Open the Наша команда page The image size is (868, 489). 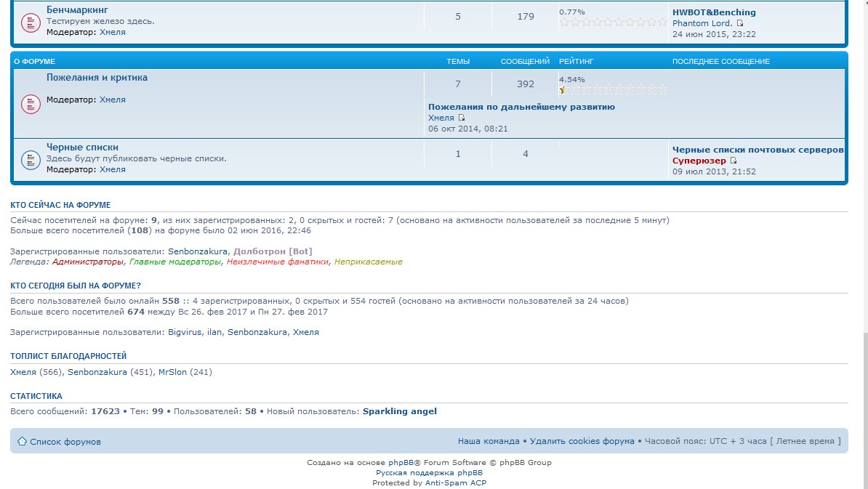(x=488, y=441)
